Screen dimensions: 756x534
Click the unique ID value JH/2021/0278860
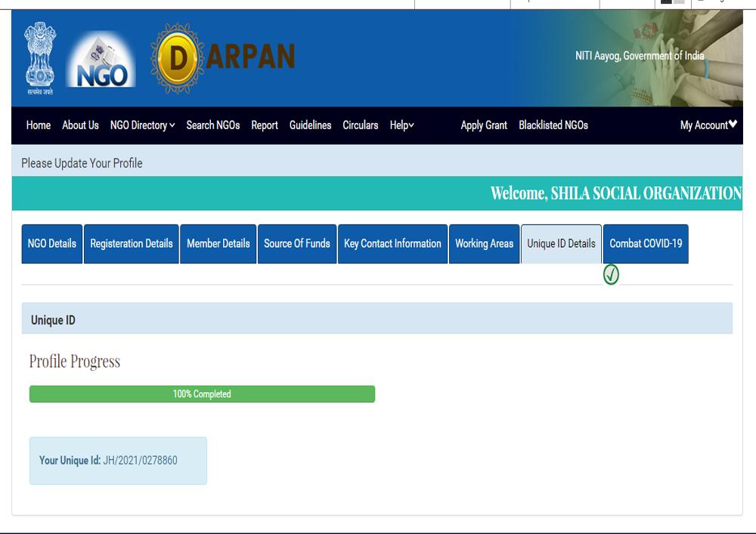tap(141, 460)
